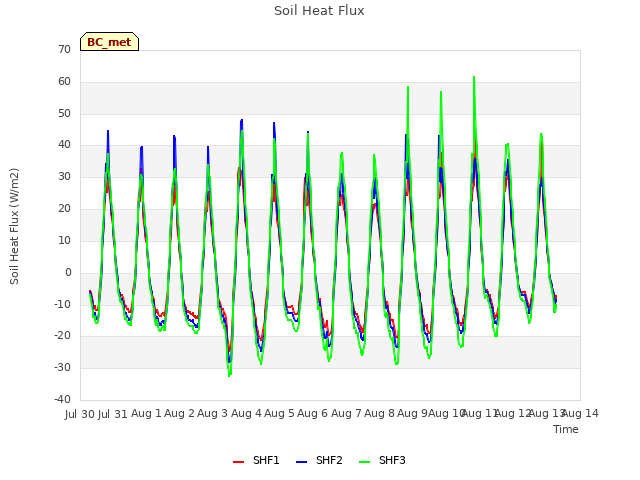Click the Jul 30 x-axis date label
Image resolution: width=640 pixels, height=480 pixels.
click(80, 414)
